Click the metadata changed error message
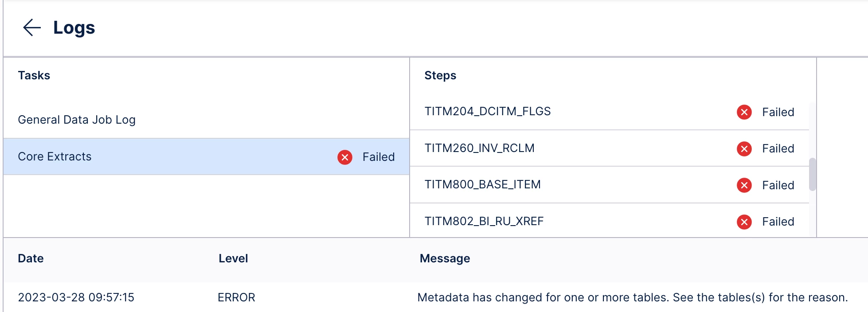This screenshot has height=312, width=868. click(632, 297)
